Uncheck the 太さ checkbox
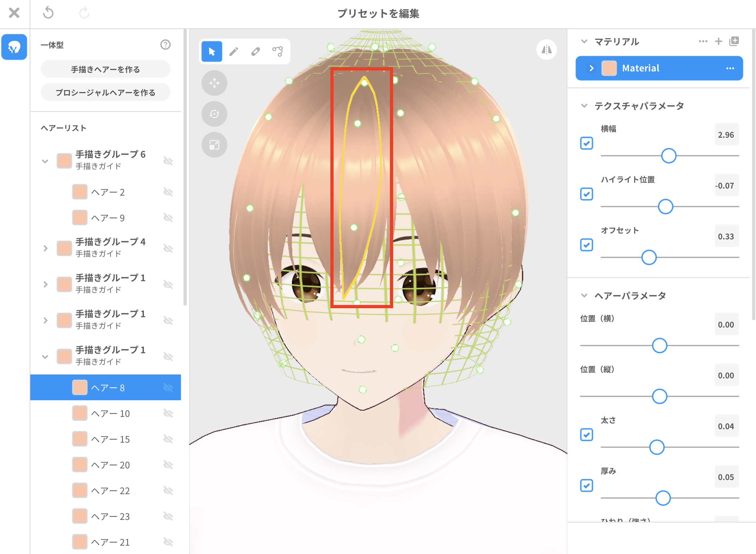The width and height of the screenshot is (756, 554). click(x=587, y=435)
